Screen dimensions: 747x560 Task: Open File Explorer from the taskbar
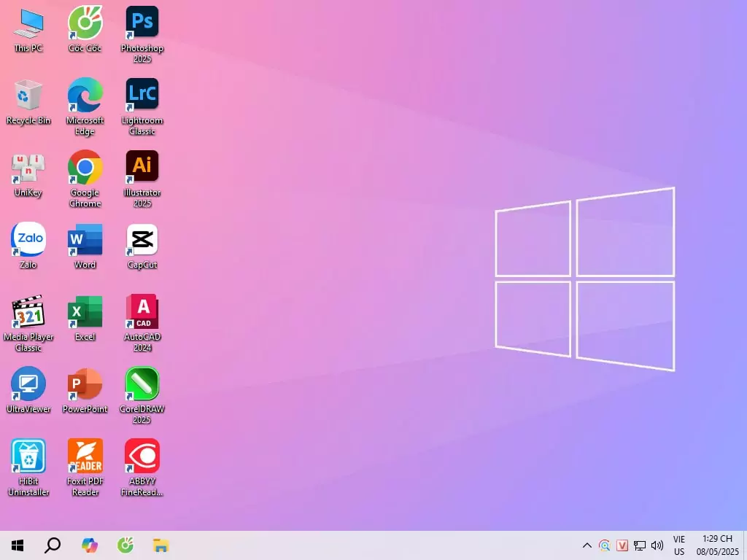point(161,545)
